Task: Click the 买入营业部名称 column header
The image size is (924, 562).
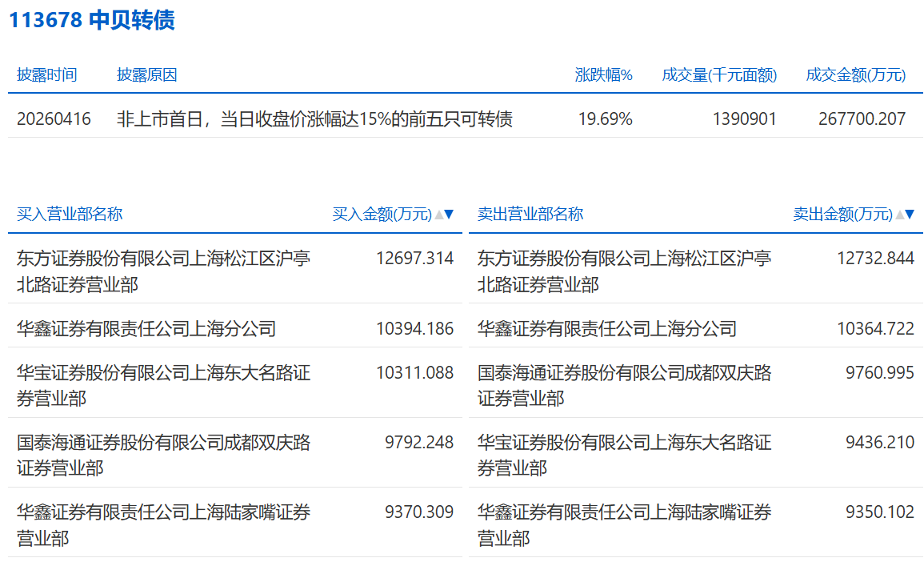Action: click(x=70, y=215)
